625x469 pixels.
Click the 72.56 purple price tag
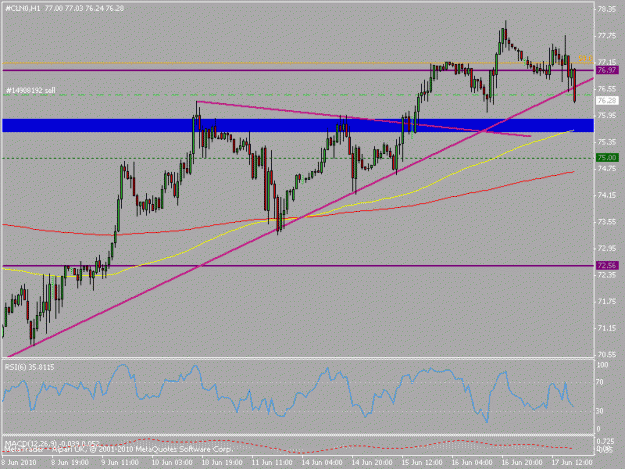pos(607,265)
